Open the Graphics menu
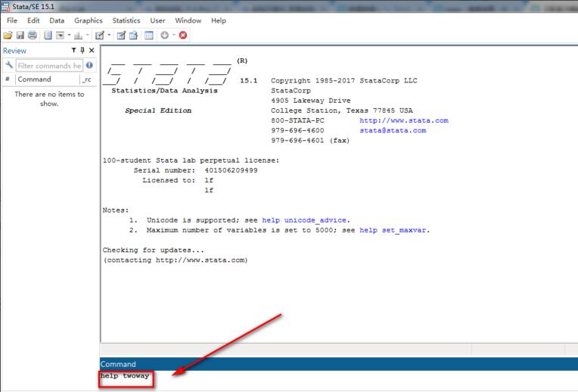 coord(88,20)
